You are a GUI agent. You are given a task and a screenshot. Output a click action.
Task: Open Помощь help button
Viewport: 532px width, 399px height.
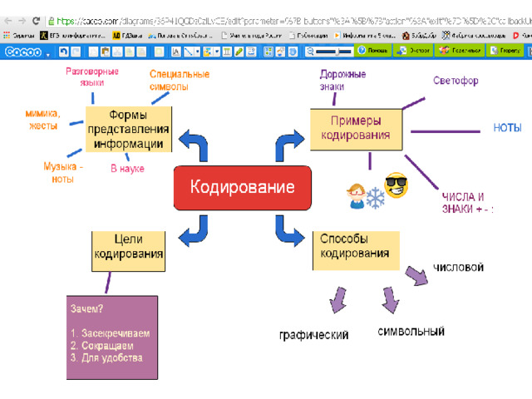coord(373,51)
